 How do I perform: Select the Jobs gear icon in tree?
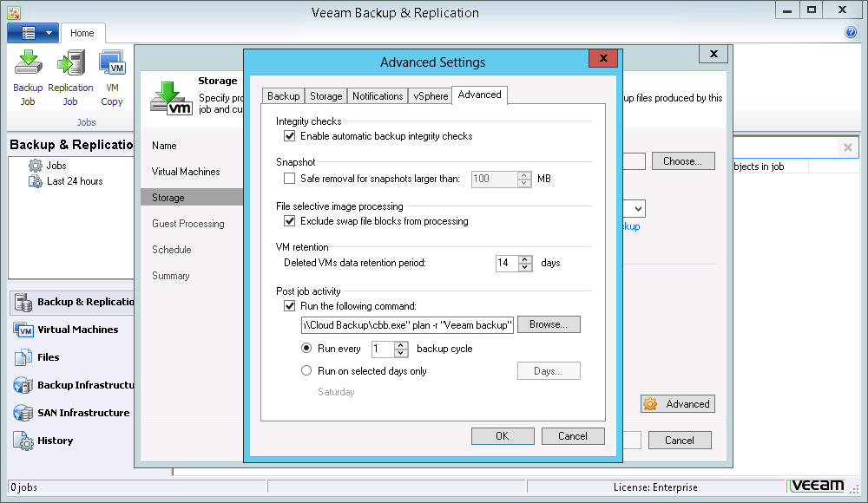click(36, 165)
